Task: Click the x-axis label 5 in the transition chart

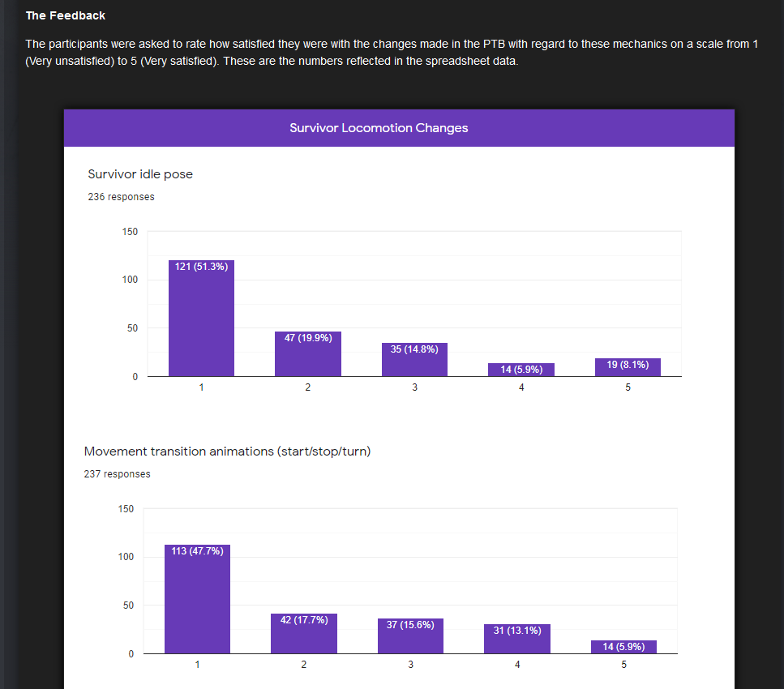Action: coord(623,665)
